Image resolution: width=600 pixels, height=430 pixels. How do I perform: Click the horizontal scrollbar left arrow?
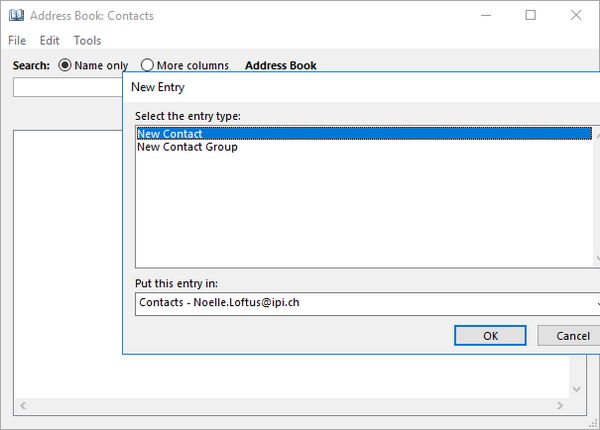click(x=21, y=406)
